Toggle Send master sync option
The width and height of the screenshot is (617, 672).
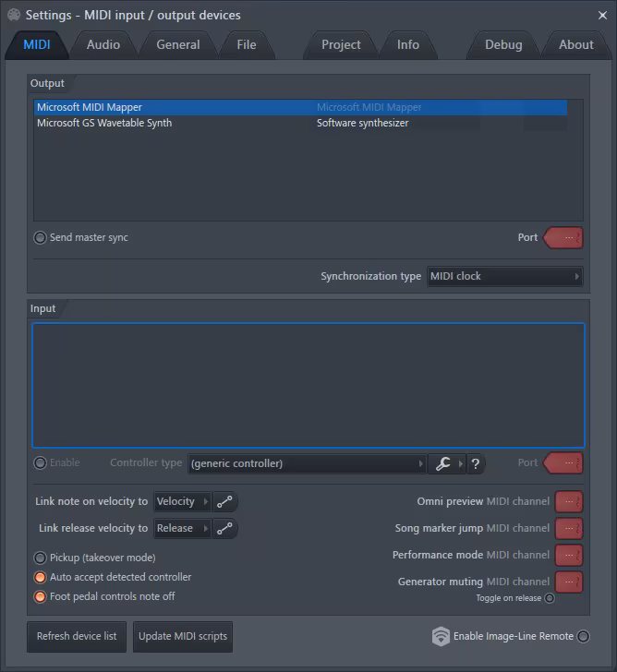(x=40, y=238)
